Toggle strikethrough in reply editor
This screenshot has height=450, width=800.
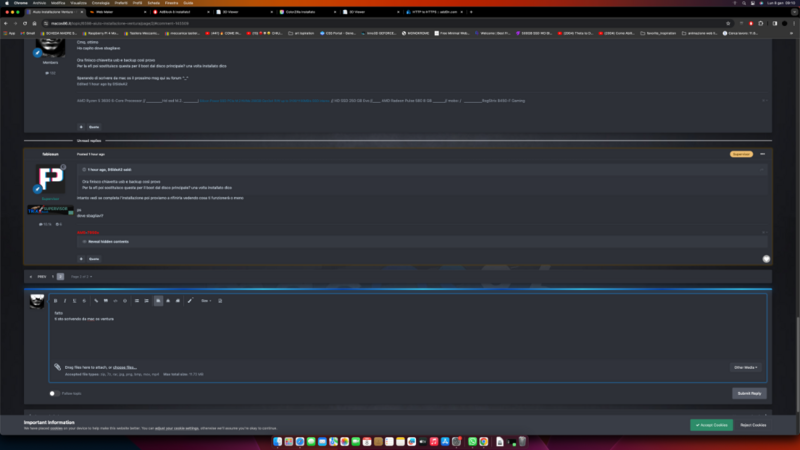(84, 301)
